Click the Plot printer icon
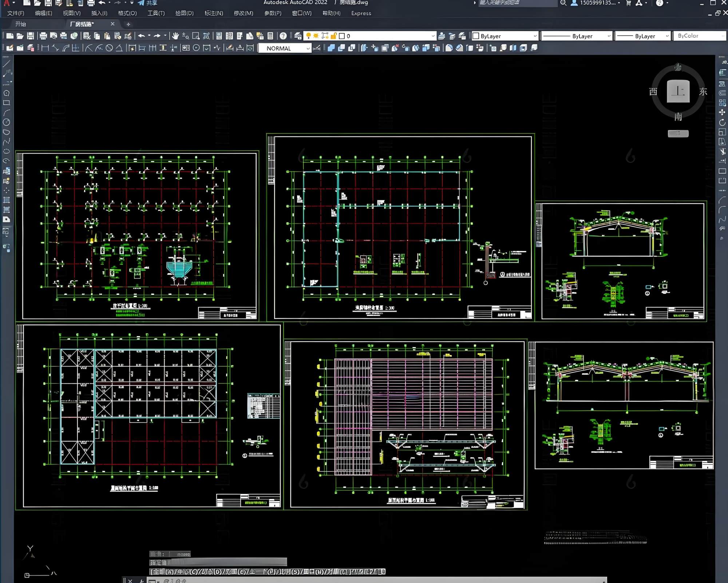This screenshot has width=728, height=583. click(43, 36)
